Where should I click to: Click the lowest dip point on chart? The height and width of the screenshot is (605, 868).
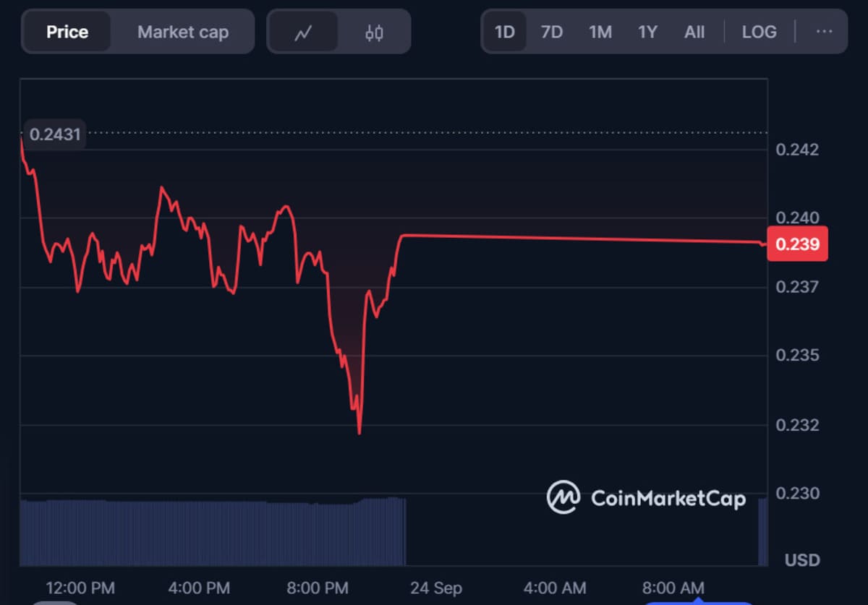(x=359, y=432)
